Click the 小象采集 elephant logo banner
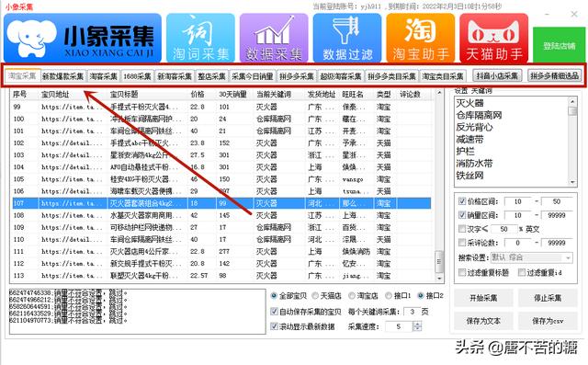Image resolution: width=588 pixels, height=365 pixels. (x=83, y=38)
